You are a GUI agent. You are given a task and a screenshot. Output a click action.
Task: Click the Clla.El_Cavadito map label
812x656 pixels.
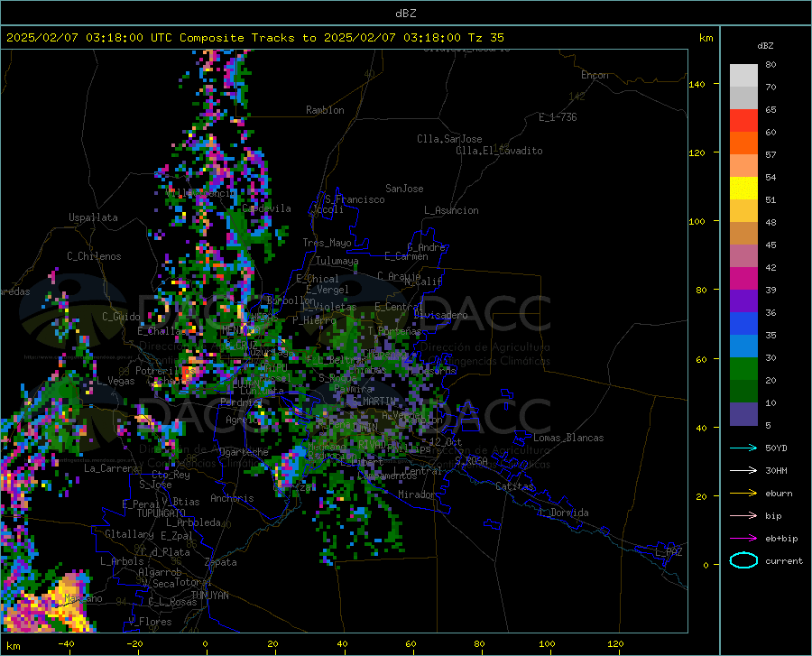[x=499, y=151]
